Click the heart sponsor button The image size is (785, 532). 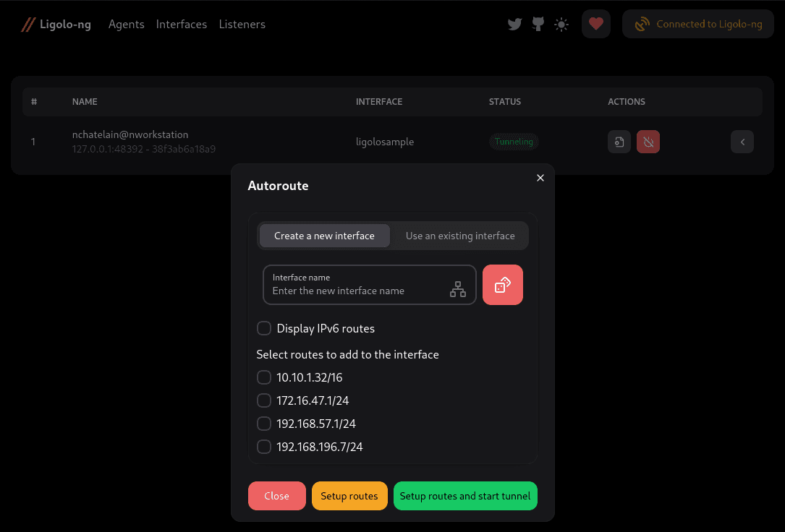coord(595,24)
